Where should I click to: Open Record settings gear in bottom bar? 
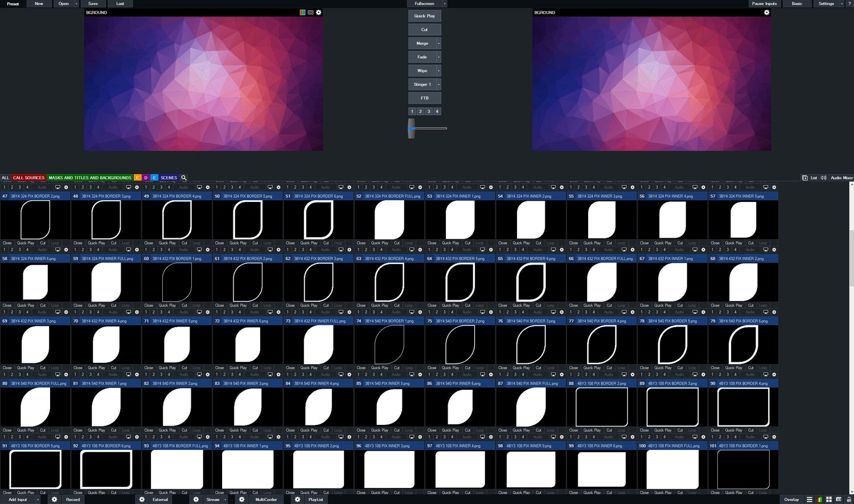[x=55, y=499]
